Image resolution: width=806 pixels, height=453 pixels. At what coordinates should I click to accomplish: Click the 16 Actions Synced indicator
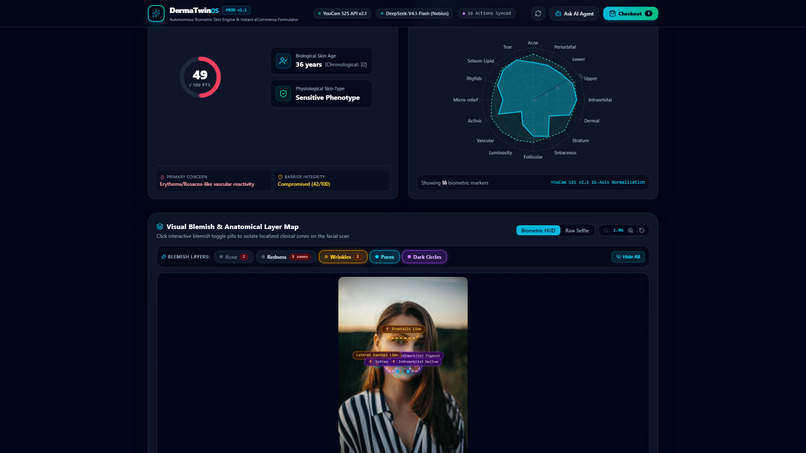point(487,13)
